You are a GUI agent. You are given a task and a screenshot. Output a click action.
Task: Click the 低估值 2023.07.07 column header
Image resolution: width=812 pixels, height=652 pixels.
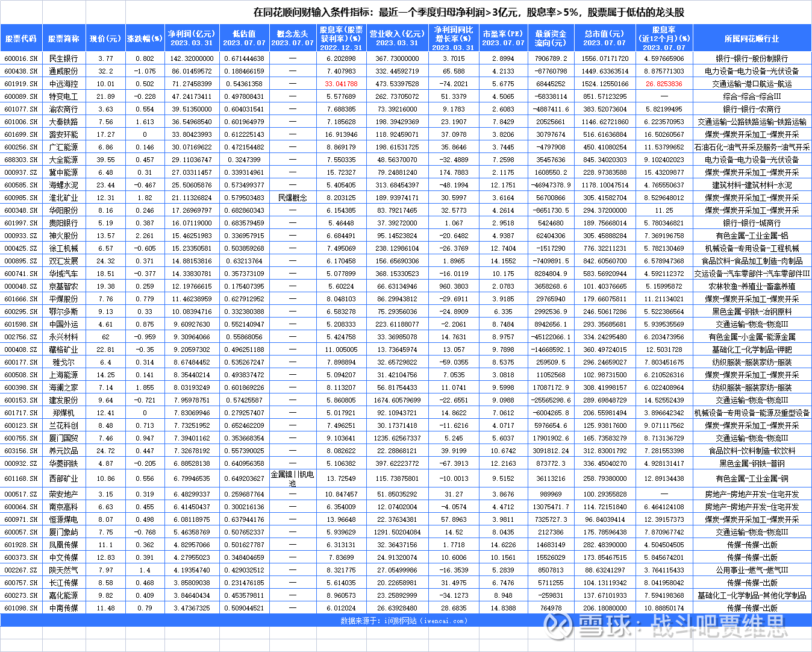[245, 37]
